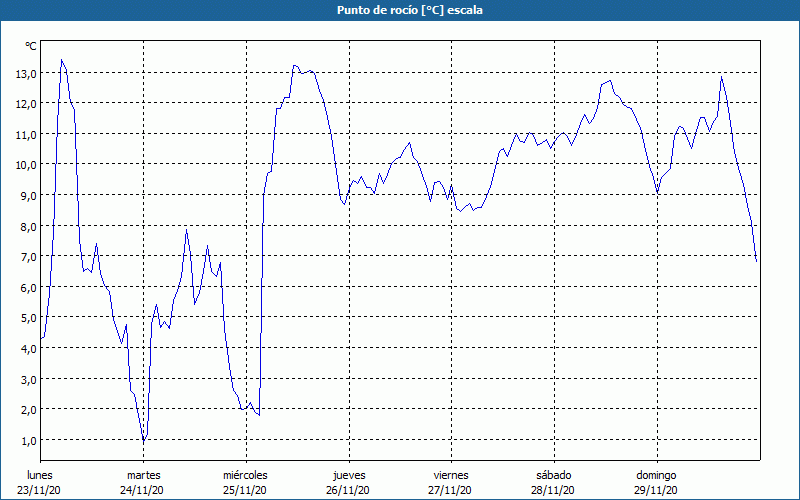800x500 pixels.
Task: Click the 'martes' day label
Action: click(x=144, y=475)
